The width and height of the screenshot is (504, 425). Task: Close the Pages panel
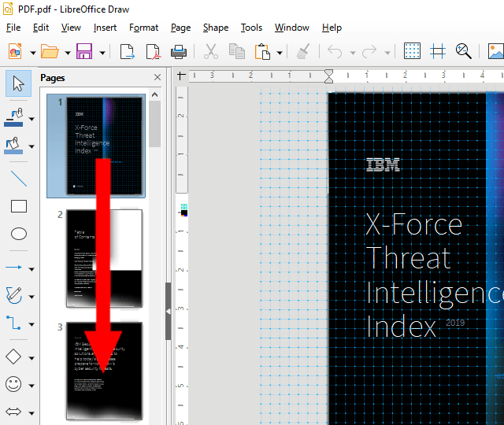coord(157,77)
